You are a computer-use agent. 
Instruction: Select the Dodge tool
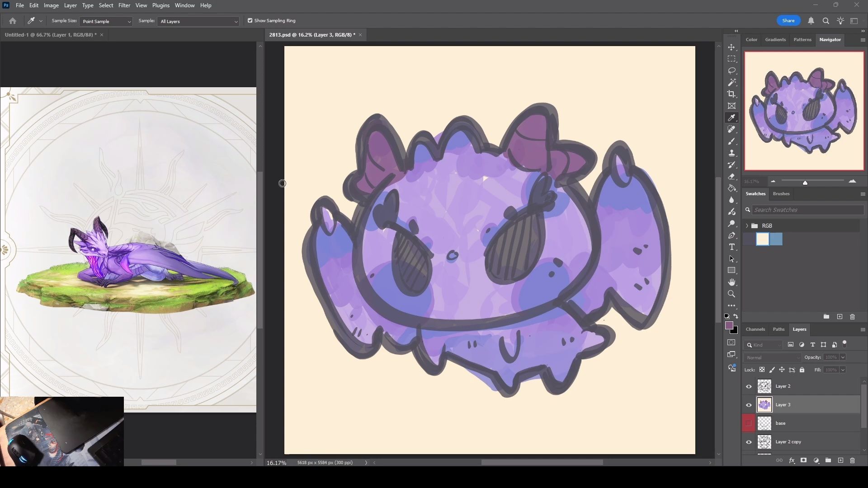tap(731, 224)
